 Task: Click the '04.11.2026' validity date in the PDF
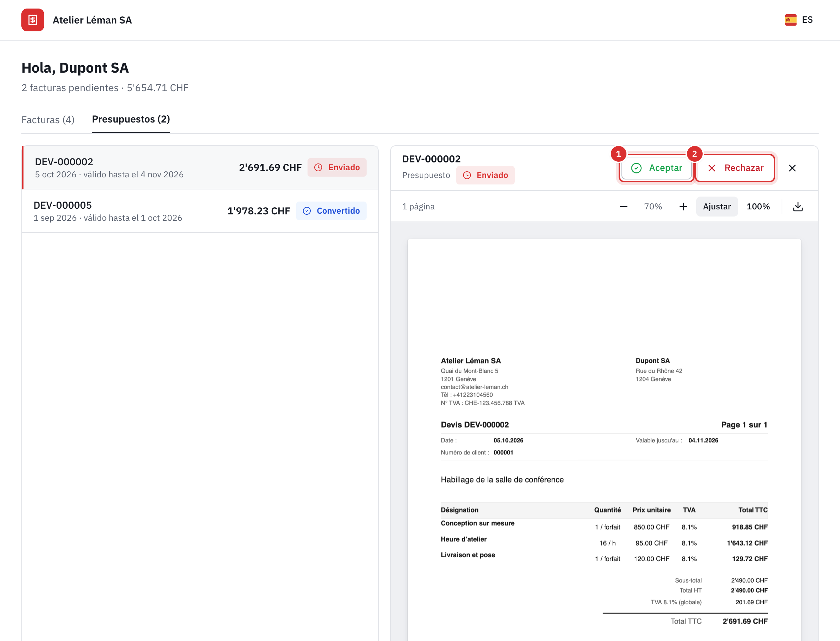pyautogui.click(x=703, y=440)
